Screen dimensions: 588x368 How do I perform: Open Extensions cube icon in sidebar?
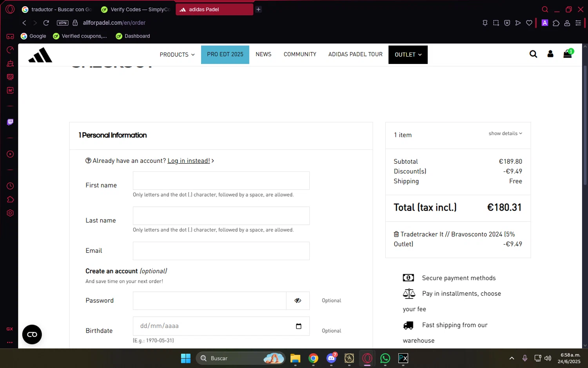tap(10, 199)
